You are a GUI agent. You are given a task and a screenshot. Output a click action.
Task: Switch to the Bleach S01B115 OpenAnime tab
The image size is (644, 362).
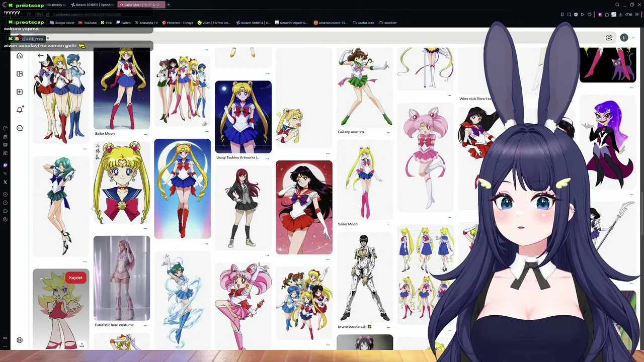click(93, 5)
